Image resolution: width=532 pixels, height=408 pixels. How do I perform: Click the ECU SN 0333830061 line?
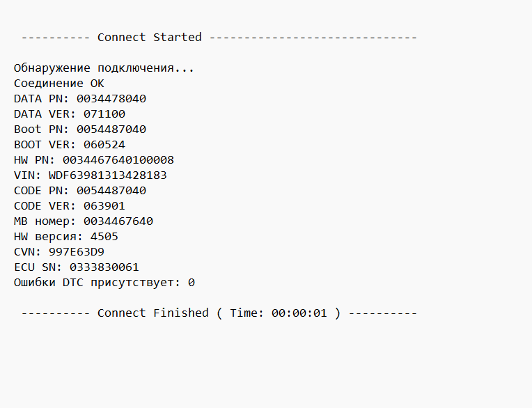point(77,267)
